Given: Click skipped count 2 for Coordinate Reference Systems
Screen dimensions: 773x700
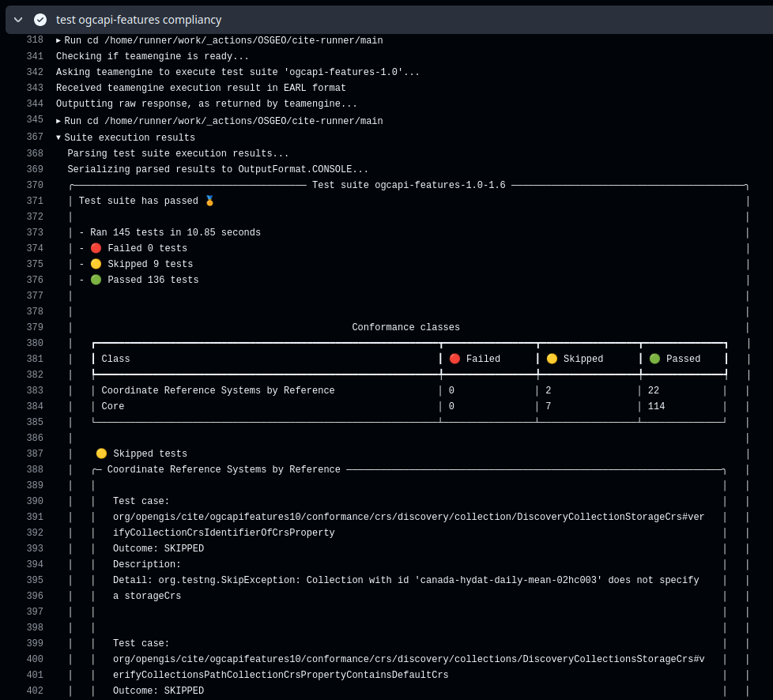Looking at the screenshot, I should [x=549, y=390].
